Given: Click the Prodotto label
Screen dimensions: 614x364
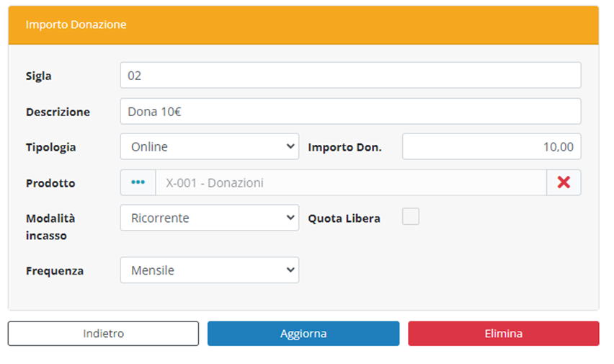Looking at the screenshot, I should point(50,183).
